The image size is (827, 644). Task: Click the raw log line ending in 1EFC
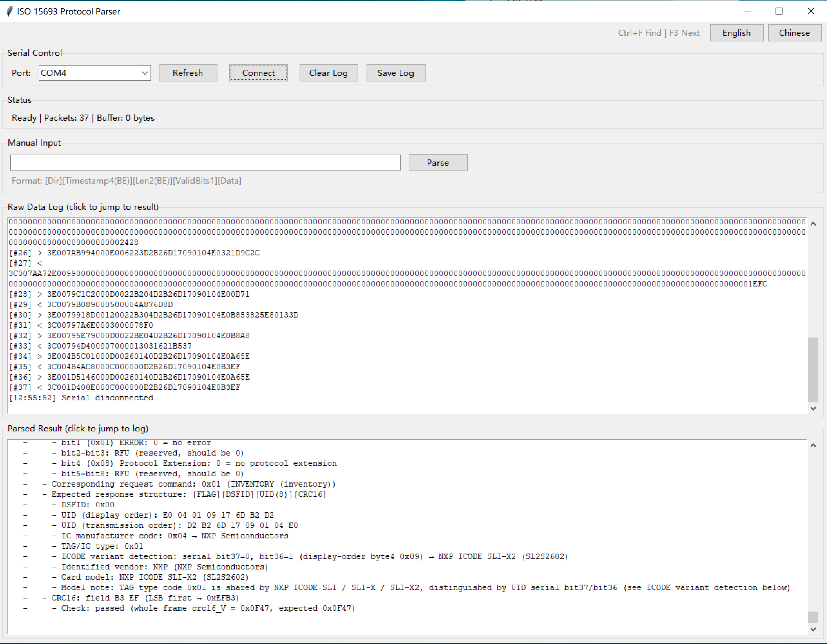[388, 284]
